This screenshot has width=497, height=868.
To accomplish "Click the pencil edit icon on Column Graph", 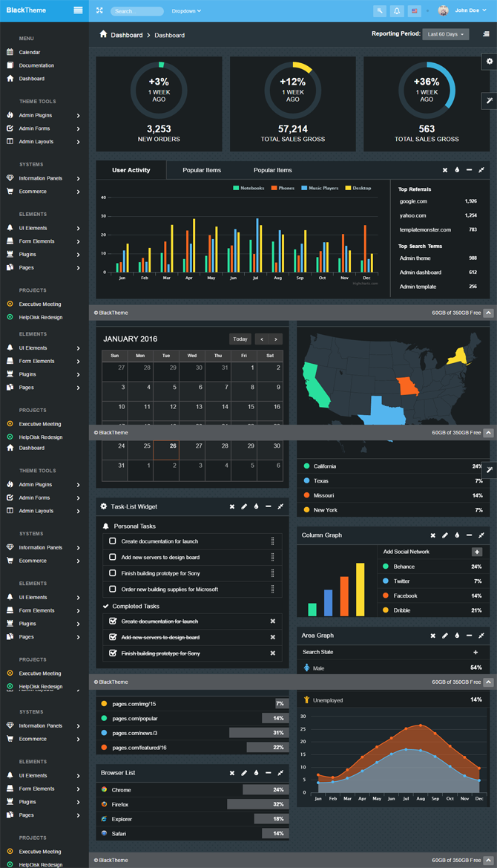I will tap(445, 535).
